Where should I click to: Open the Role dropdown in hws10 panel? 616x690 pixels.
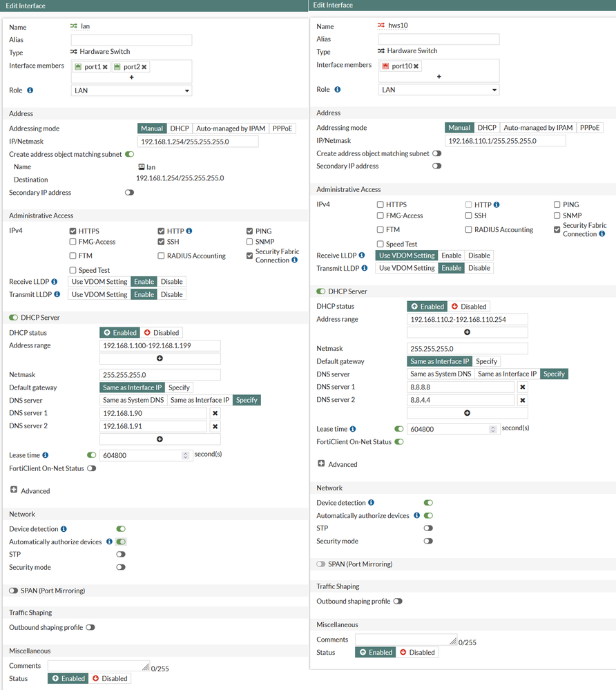click(x=439, y=90)
